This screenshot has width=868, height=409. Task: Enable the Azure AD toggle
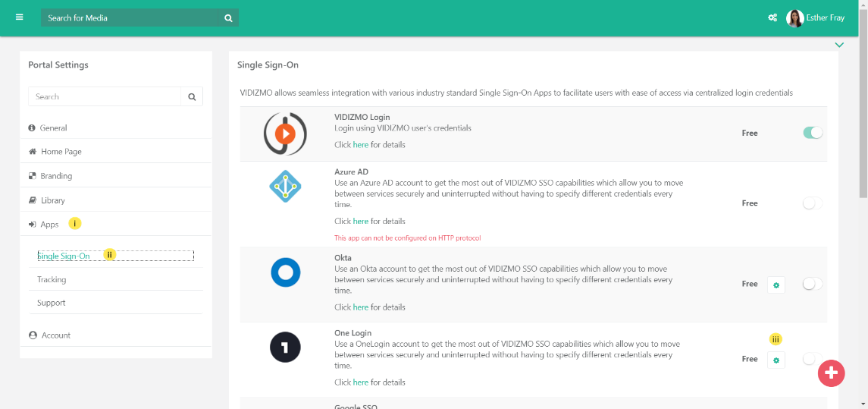(x=812, y=203)
